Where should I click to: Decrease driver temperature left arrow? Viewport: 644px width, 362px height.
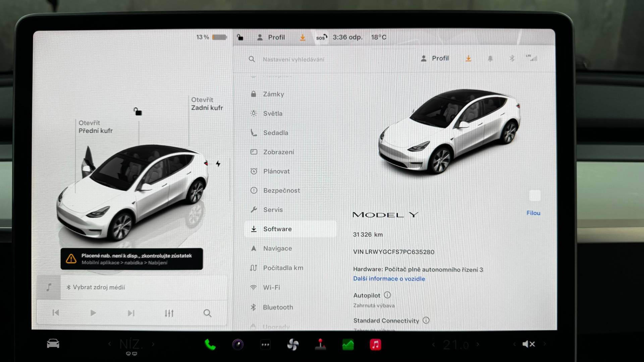click(x=109, y=344)
